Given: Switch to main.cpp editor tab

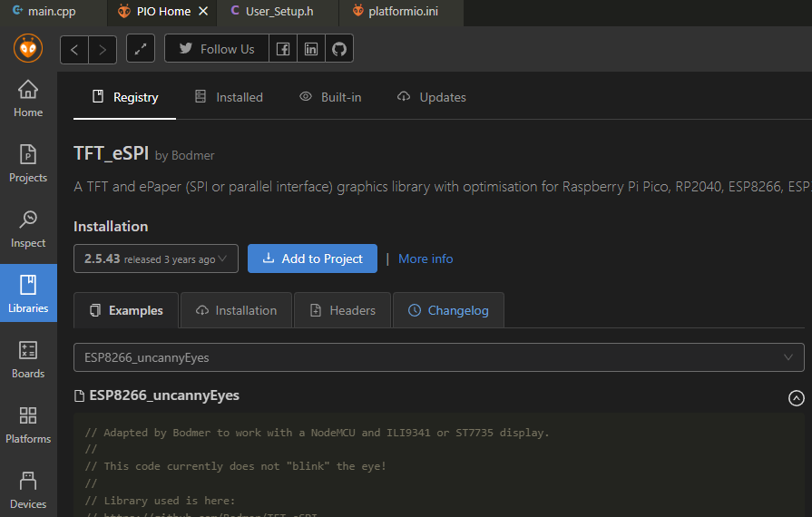Looking at the screenshot, I should click(52, 12).
